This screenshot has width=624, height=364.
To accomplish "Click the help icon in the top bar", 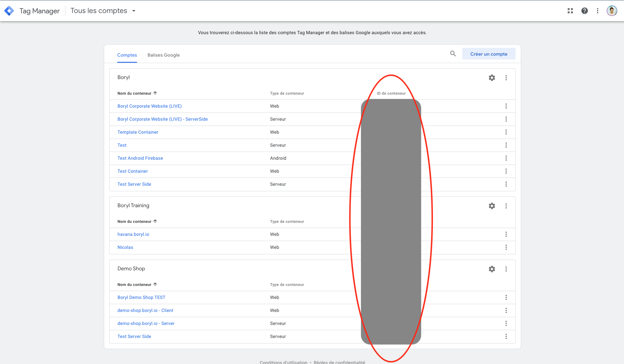I will 585,10.
